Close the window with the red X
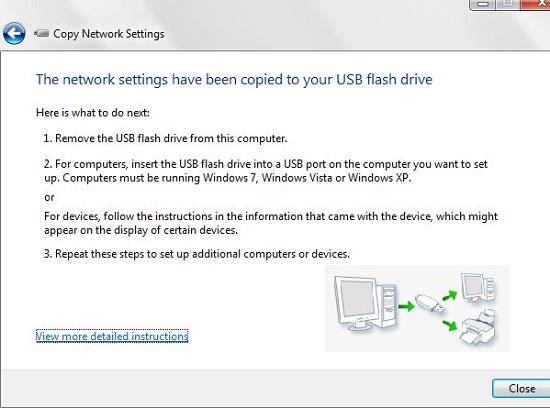The width and height of the screenshot is (550, 408). (535, 4)
